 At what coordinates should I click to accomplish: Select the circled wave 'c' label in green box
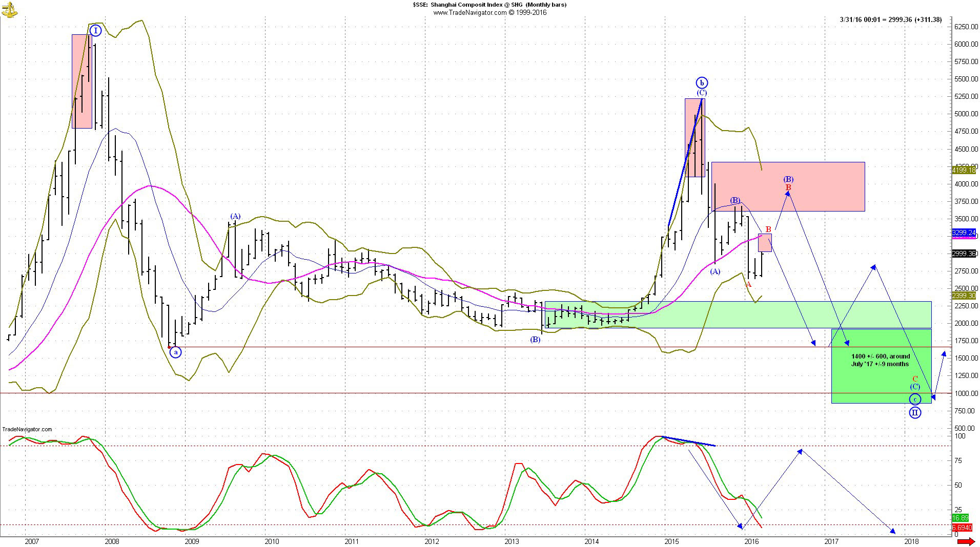click(915, 399)
